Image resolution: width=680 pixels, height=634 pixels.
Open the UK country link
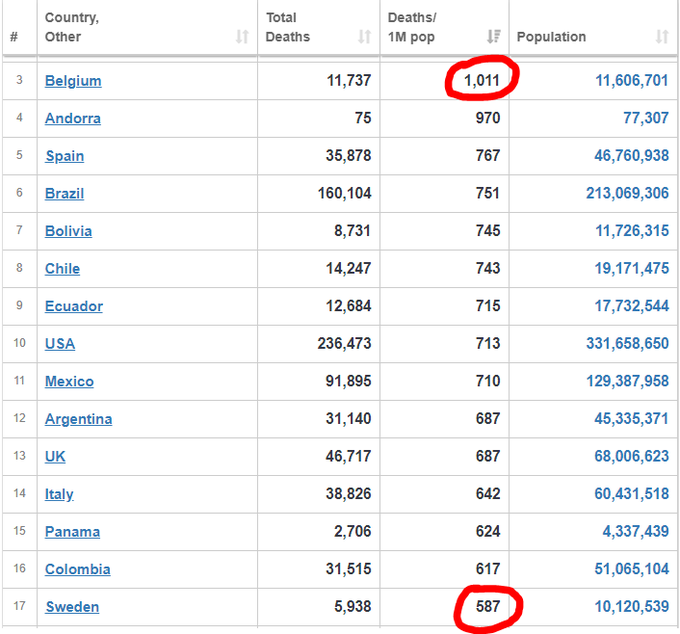tap(55, 457)
